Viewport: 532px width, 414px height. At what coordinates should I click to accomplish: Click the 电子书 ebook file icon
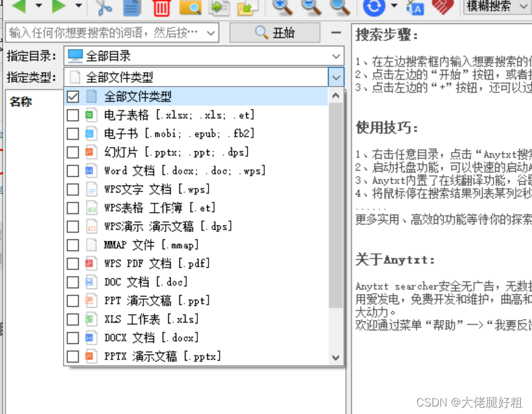(x=90, y=134)
